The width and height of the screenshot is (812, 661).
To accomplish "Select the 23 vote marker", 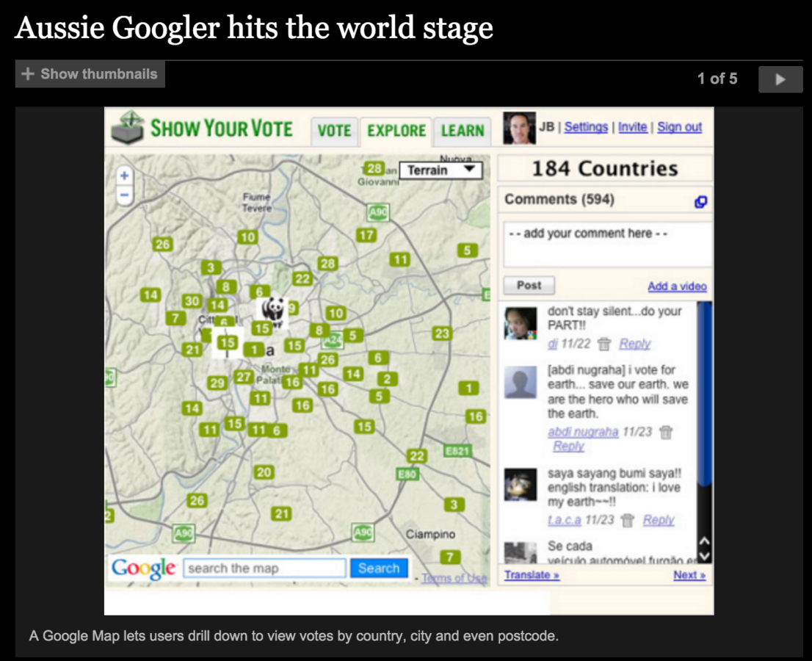I will (442, 333).
